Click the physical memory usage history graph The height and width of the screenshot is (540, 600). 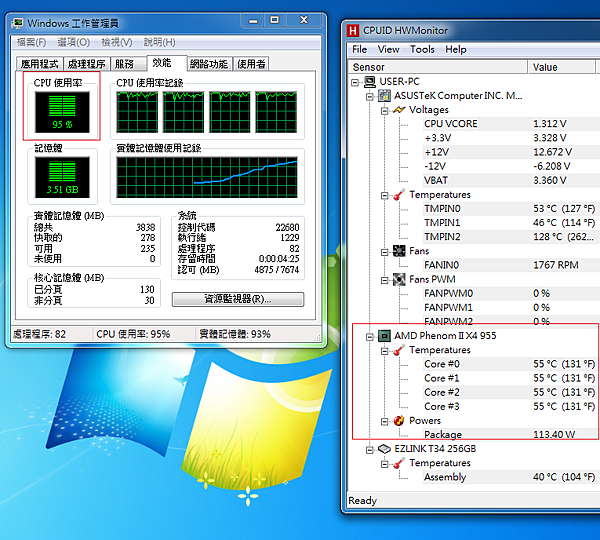pyautogui.click(x=207, y=177)
